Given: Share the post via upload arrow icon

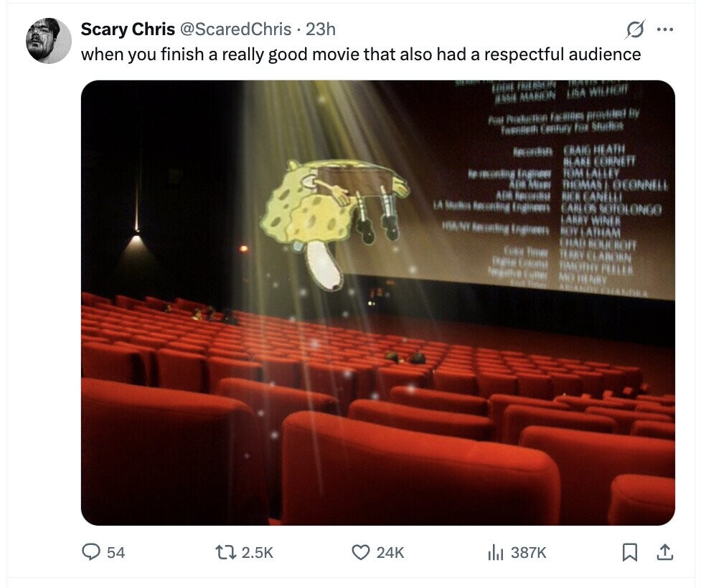Looking at the screenshot, I should pos(664,552).
